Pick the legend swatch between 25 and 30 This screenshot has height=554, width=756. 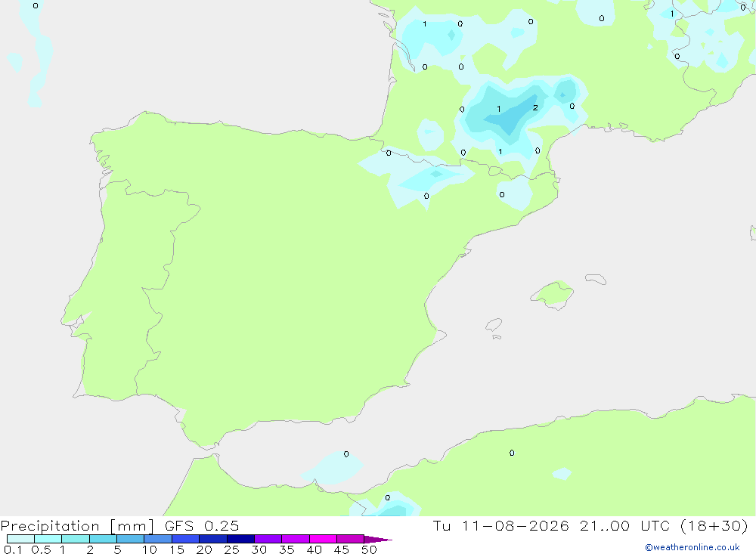[x=240, y=539]
